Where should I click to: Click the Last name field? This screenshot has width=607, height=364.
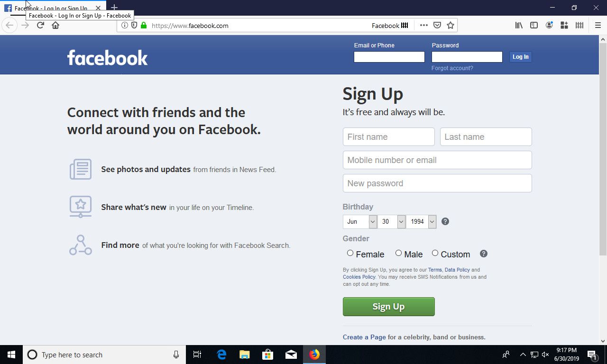pos(486,136)
